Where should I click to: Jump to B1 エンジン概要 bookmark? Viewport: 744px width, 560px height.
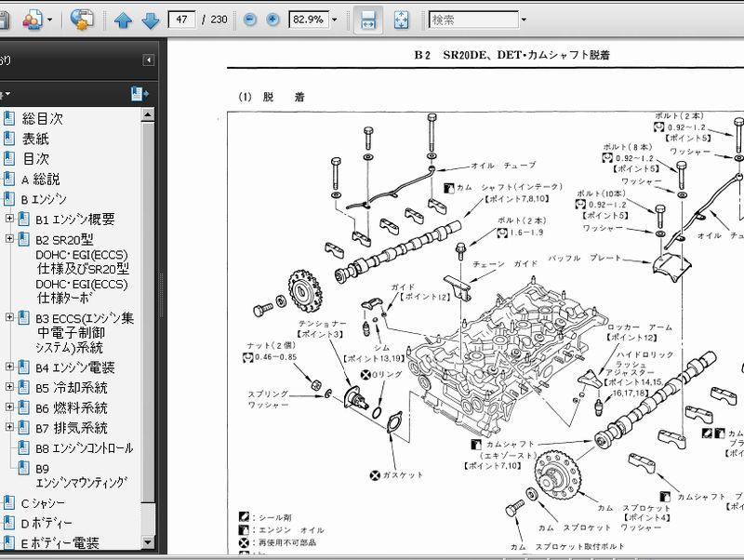[x=75, y=220]
